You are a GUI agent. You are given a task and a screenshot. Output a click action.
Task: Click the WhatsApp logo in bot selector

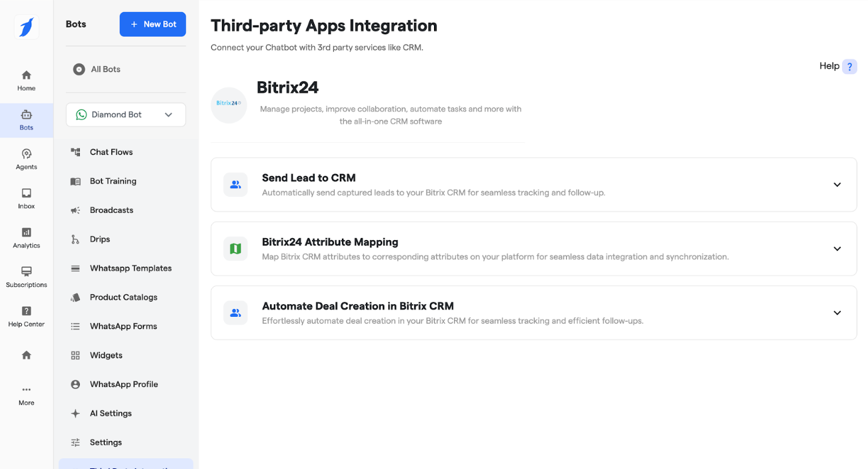coord(81,115)
